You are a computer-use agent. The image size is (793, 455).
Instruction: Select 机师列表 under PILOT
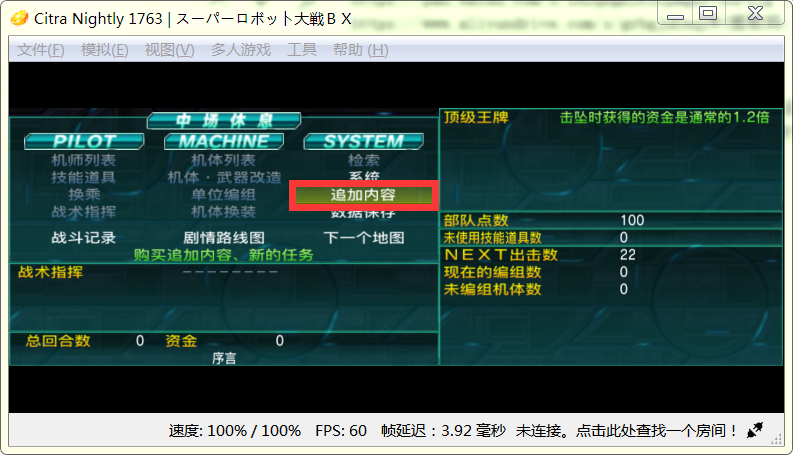coord(83,160)
